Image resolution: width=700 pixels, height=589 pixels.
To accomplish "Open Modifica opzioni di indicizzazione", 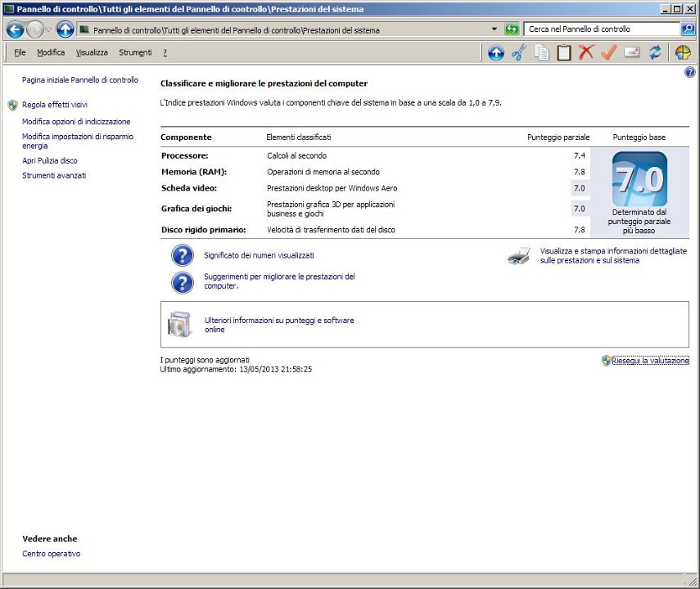I will 76,121.
